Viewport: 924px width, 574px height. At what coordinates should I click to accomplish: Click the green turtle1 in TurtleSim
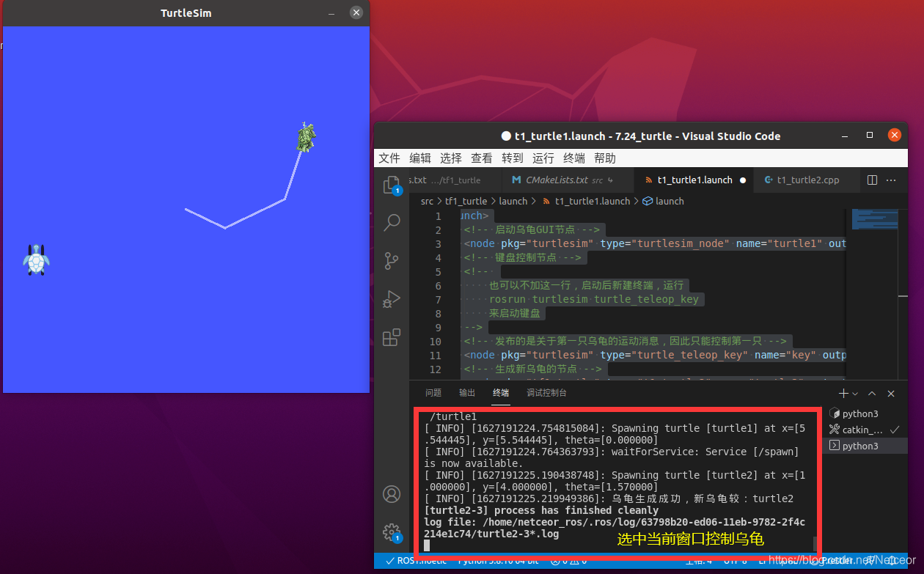tap(307, 138)
